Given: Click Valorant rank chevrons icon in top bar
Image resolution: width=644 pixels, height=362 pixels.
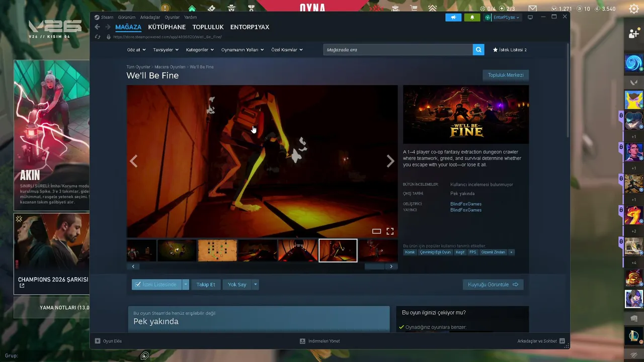Looking at the screenshot, I should click(x=433, y=9).
